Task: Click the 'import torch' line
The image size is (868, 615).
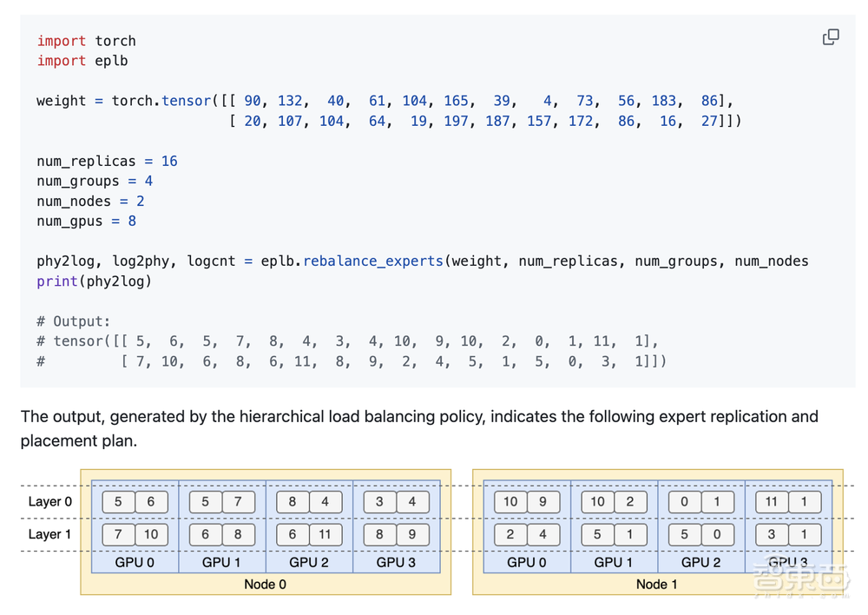Action: coord(86,41)
